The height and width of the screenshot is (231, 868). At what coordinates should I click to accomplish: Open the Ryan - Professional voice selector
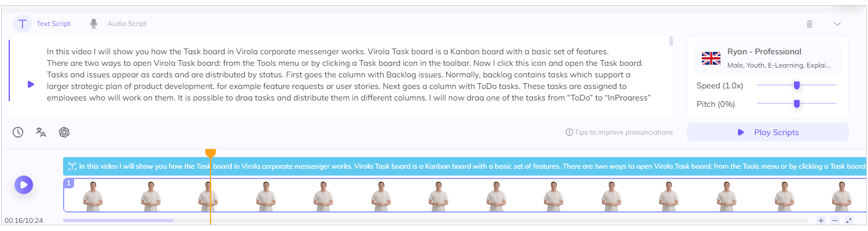pyautogui.click(x=767, y=58)
